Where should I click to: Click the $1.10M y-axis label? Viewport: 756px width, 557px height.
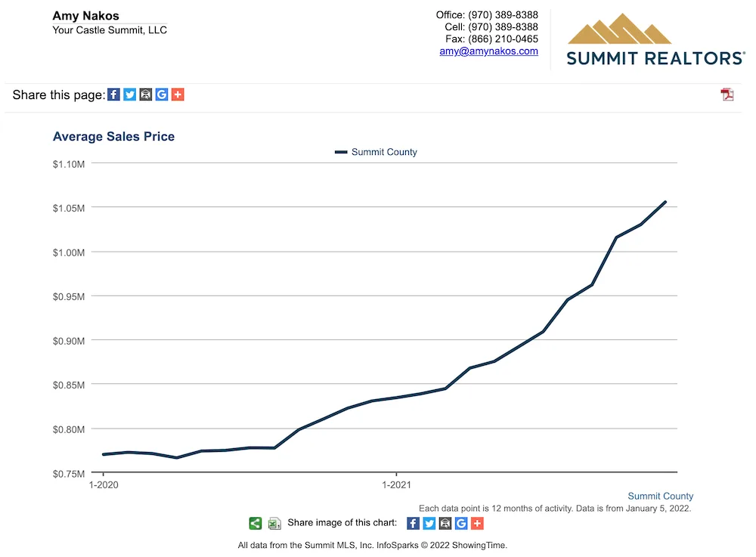[69, 164]
